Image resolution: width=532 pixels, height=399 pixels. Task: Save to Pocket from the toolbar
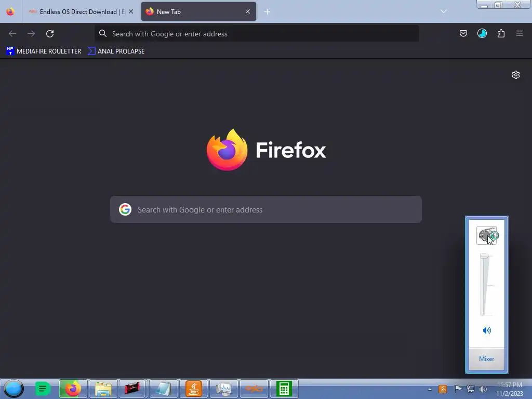[x=463, y=33]
